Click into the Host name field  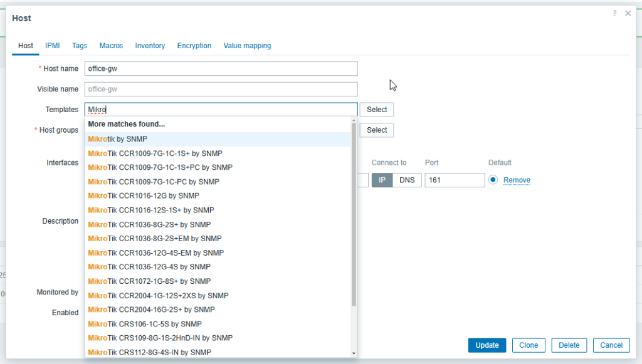pyautogui.click(x=221, y=68)
